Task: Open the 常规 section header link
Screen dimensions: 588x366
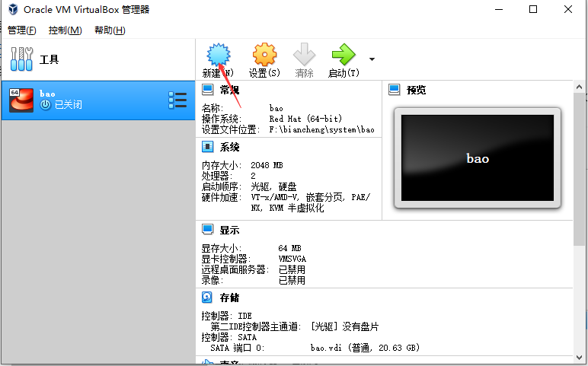Action: click(x=229, y=90)
